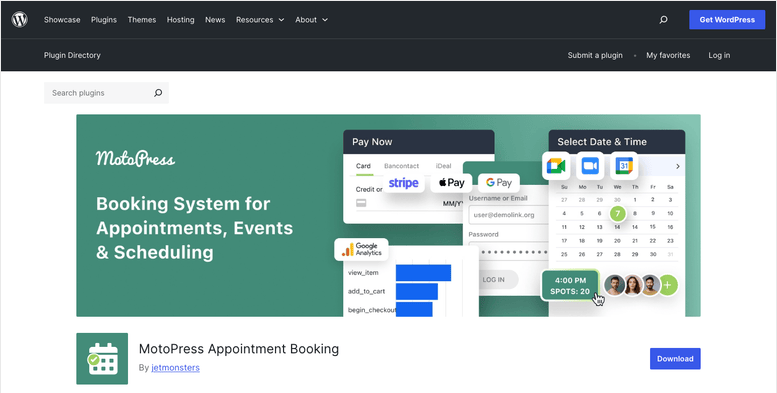
Task: Click the MotoPress script logo in banner
Action: coord(135,159)
